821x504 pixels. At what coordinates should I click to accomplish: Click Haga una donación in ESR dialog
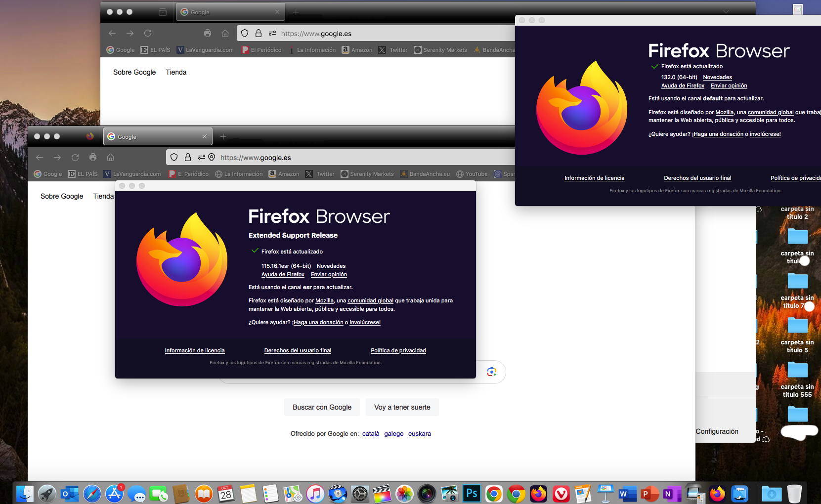(318, 322)
